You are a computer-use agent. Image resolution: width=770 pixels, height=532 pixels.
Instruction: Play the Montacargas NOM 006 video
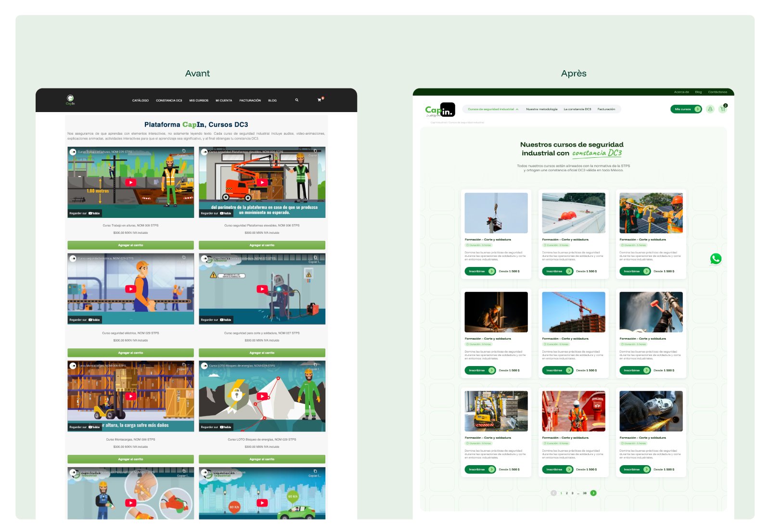point(131,396)
